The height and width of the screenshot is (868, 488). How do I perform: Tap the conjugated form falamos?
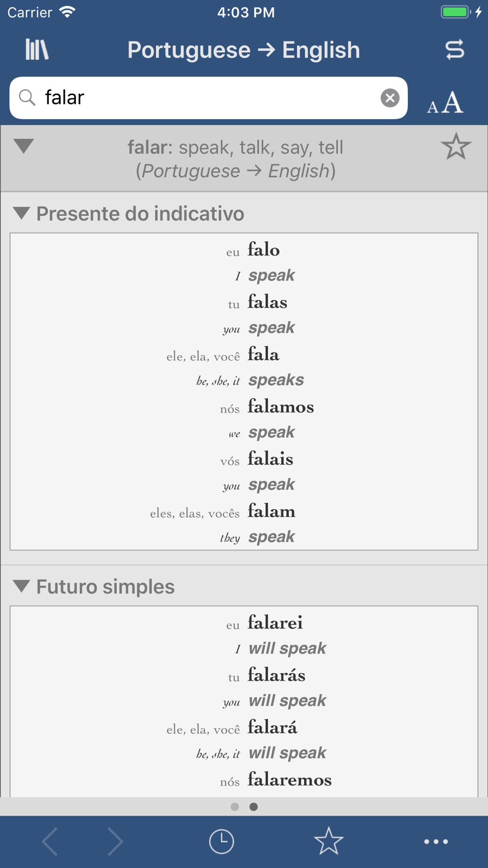[281, 406]
